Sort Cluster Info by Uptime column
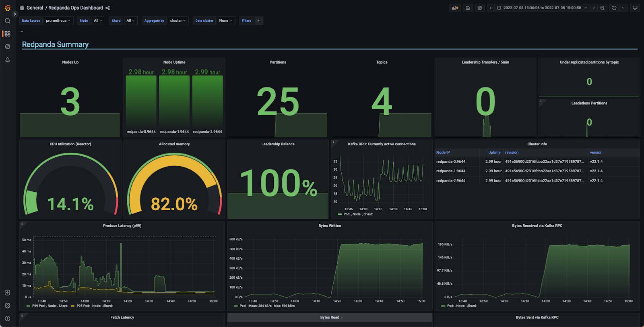Viewport: 644px width, 327px height. 494,153
